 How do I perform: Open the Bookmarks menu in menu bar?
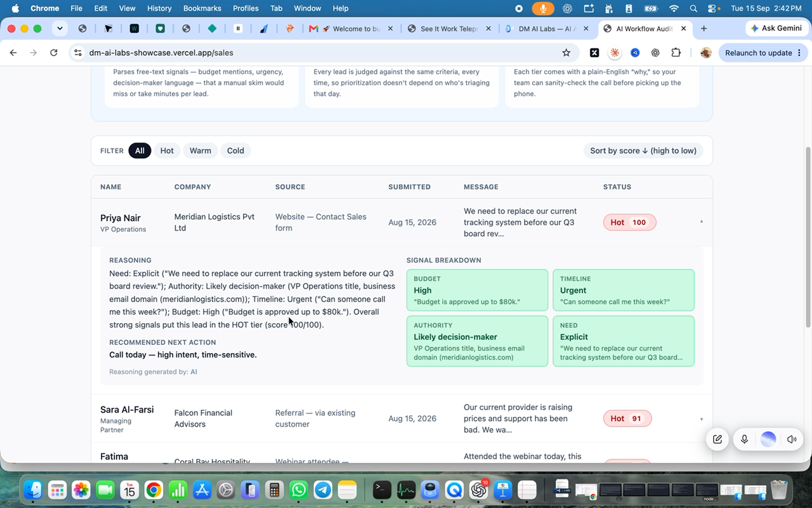click(x=202, y=8)
